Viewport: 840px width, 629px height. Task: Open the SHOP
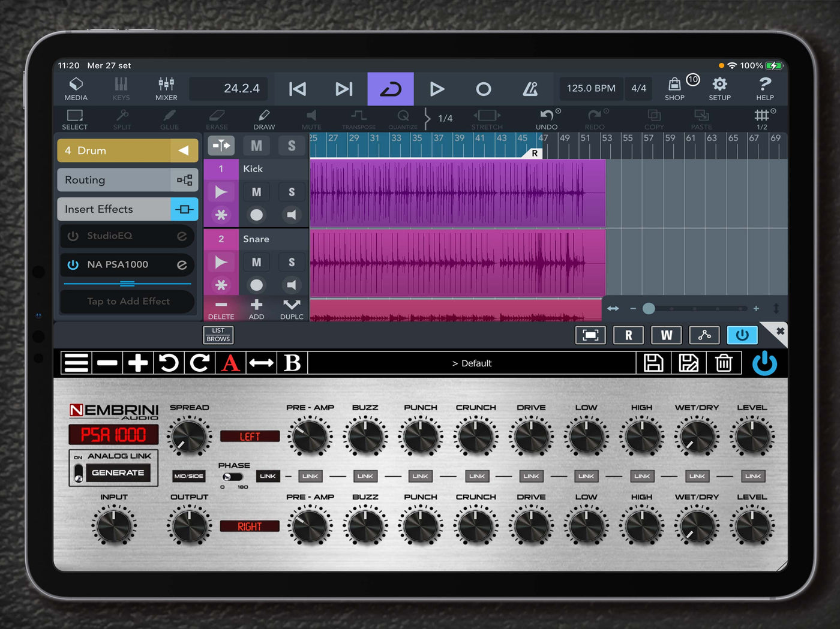[674, 89]
